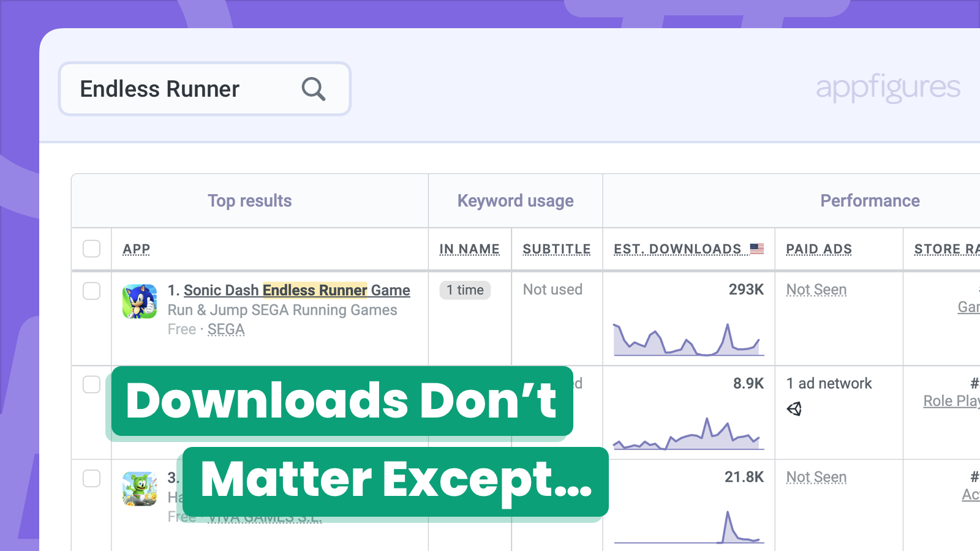Click Not used subtitle cell
The height and width of the screenshot is (551, 980).
(552, 290)
